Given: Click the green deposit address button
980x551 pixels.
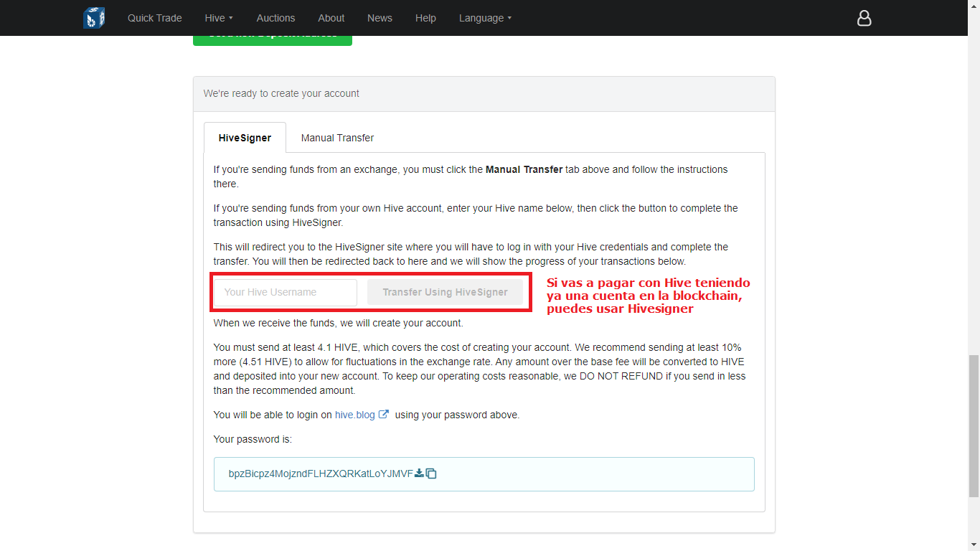Looking at the screenshot, I should pyautogui.click(x=273, y=40).
